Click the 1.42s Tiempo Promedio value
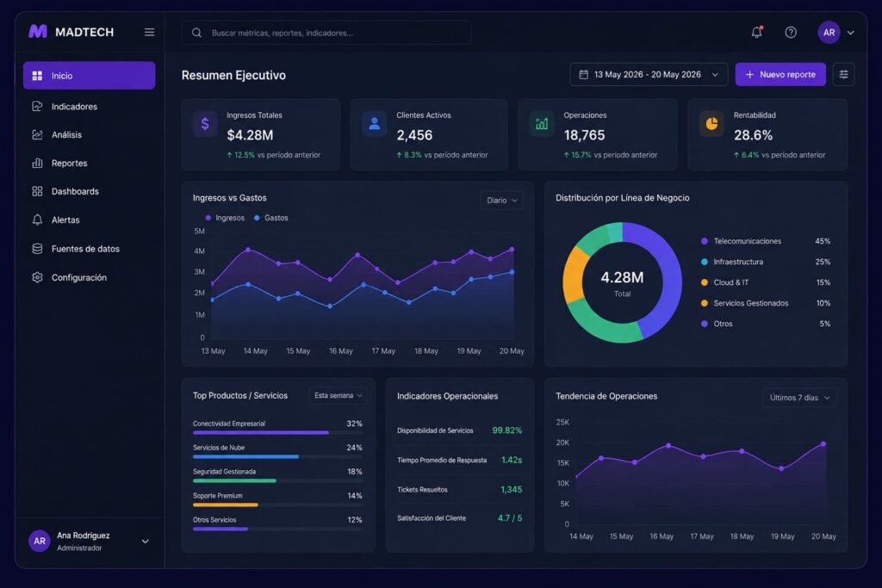This screenshot has height=588, width=882. pyautogui.click(x=512, y=460)
